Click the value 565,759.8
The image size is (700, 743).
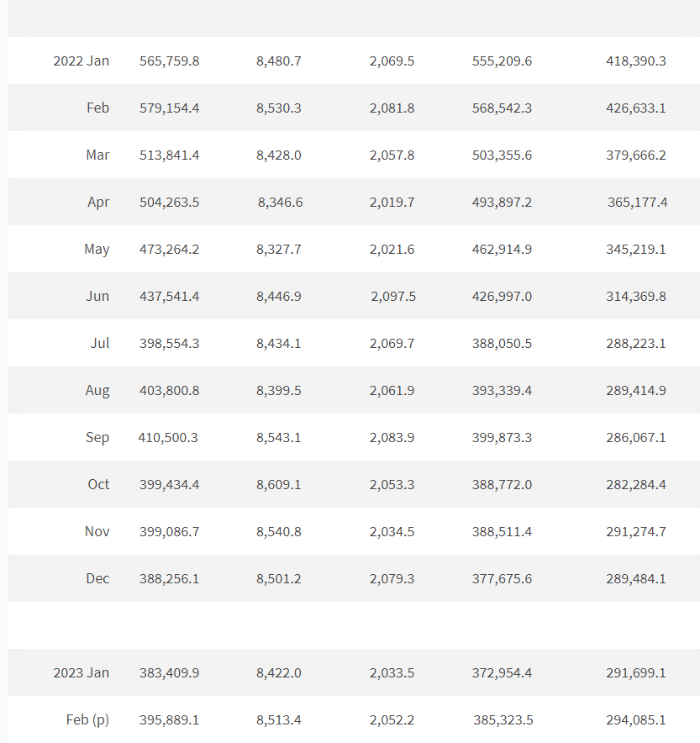(x=169, y=61)
